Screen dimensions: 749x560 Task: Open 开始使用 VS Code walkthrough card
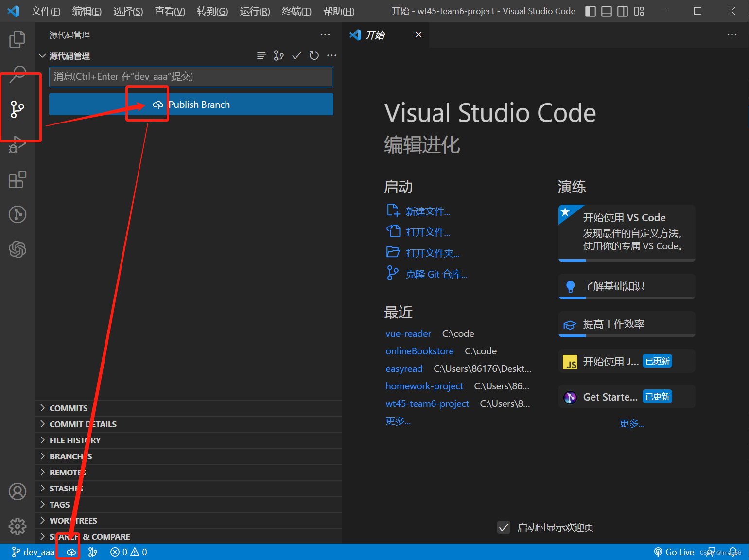[627, 233]
